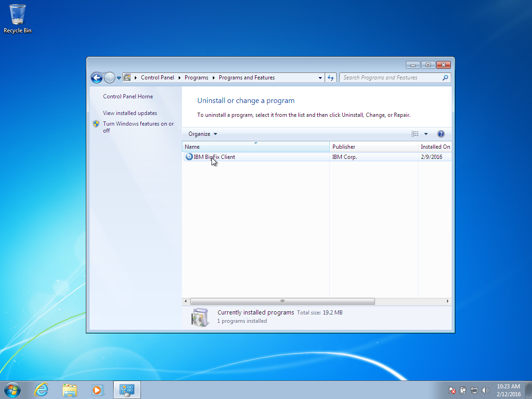Open Turn Windows features on or off
This screenshot has width=532, height=399.
pyautogui.click(x=138, y=127)
